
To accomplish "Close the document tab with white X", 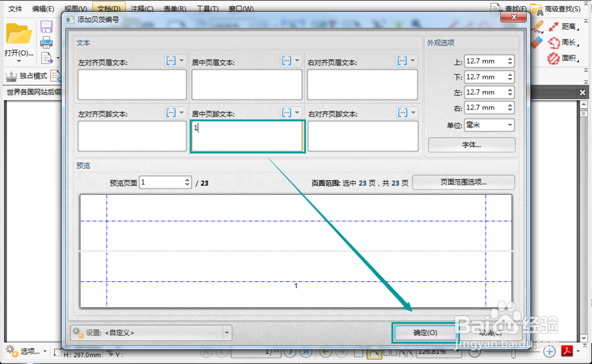I will (x=583, y=92).
